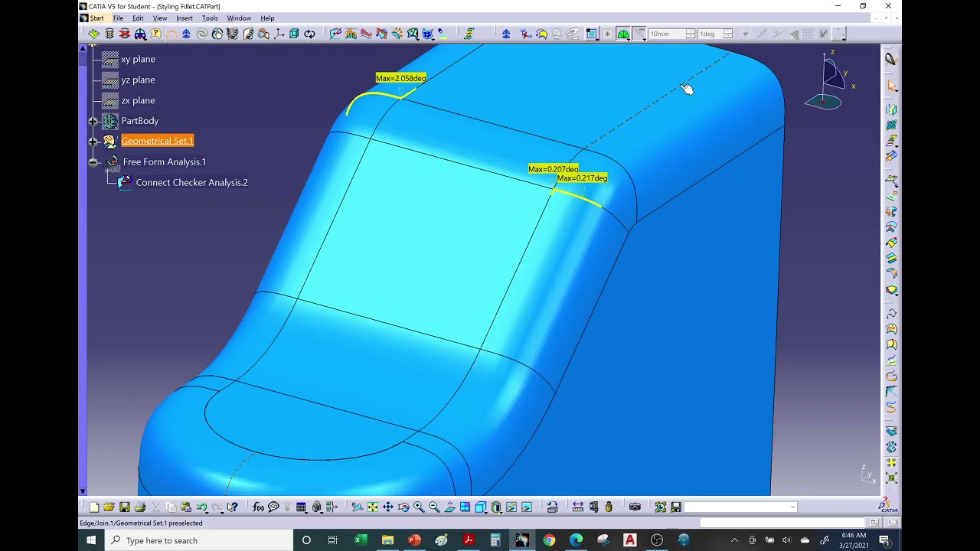This screenshot has height=551, width=980.
Task: Click the Measure Between icon
Action: (x=578, y=507)
